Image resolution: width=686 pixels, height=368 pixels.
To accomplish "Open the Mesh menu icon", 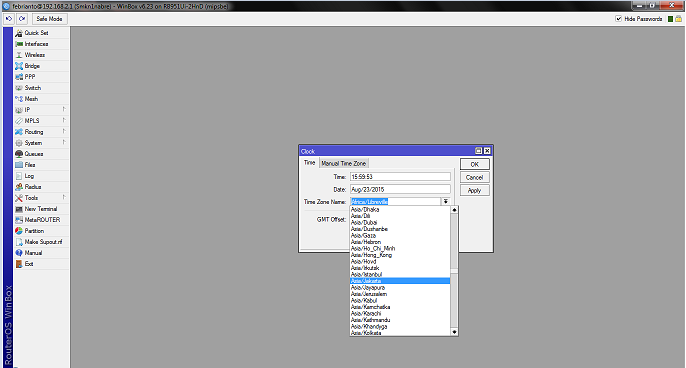I will tap(19, 99).
